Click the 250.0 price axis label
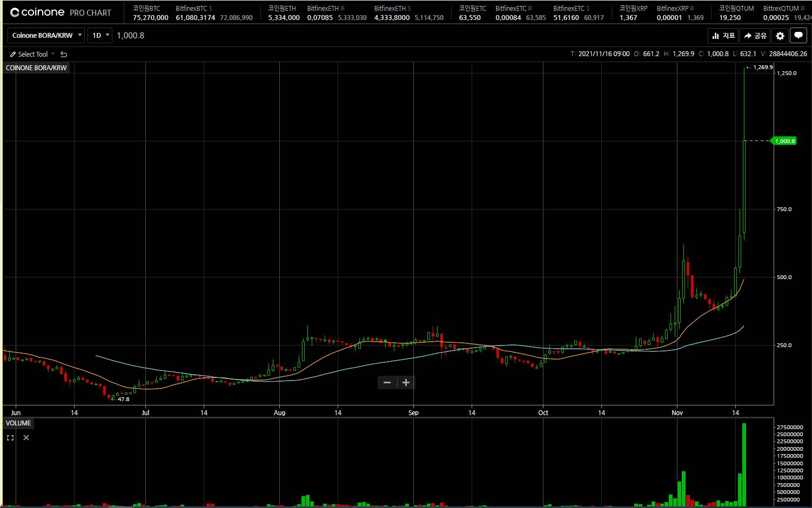Viewport: 812px width, 508px height. click(784, 345)
